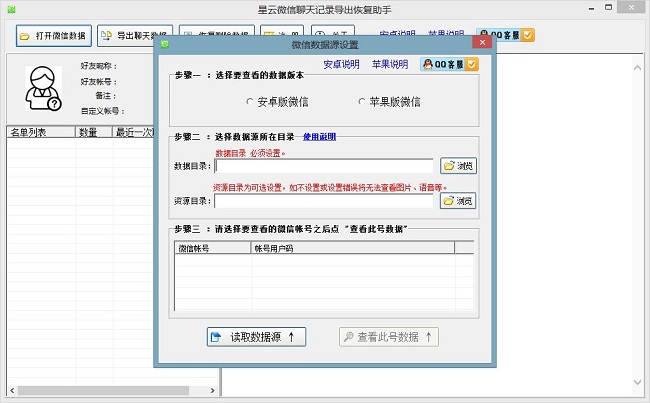The image size is (650, 403).
Task: Open 苹果说明 link in the dialog
Action: (x=390, y=64)
